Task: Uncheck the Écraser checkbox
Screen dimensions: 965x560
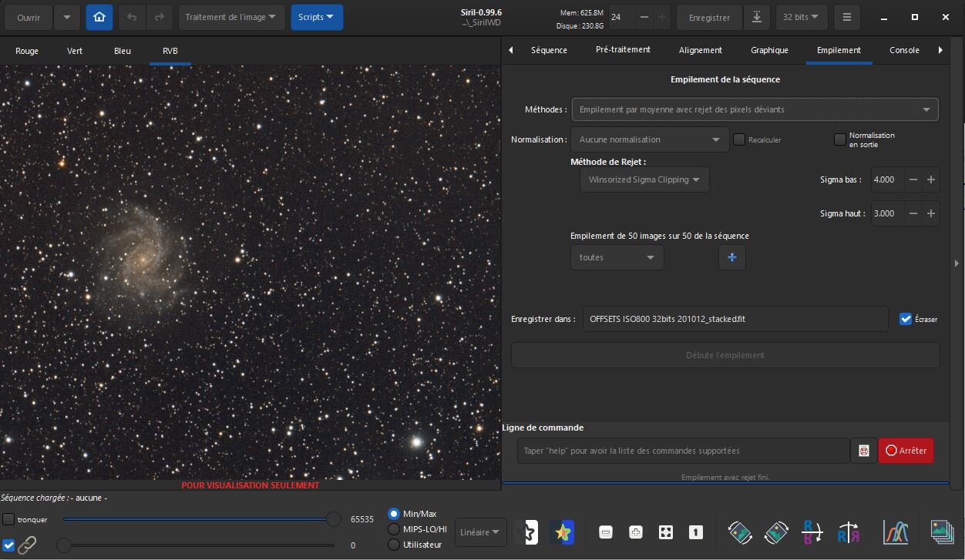Action: (x=906, y=319)
